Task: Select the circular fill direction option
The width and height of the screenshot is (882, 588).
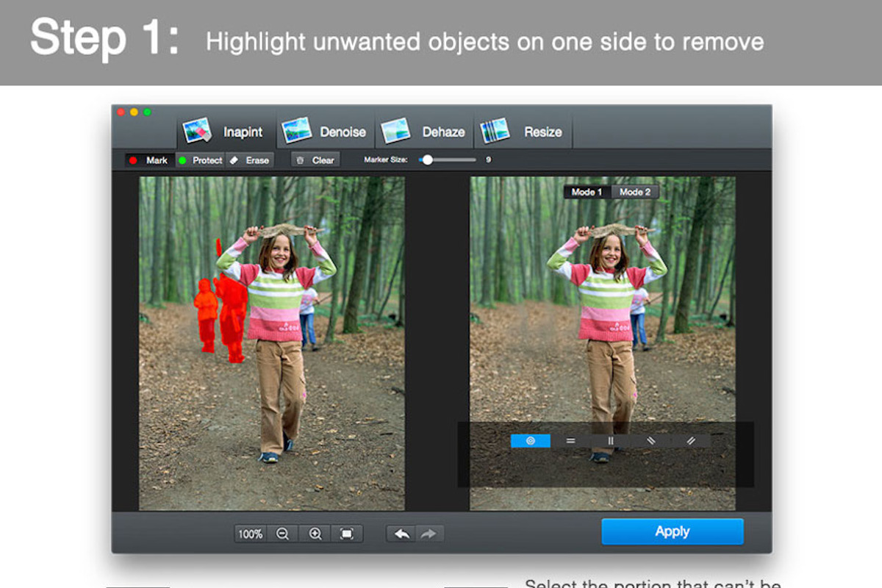Action: (531, 441)
